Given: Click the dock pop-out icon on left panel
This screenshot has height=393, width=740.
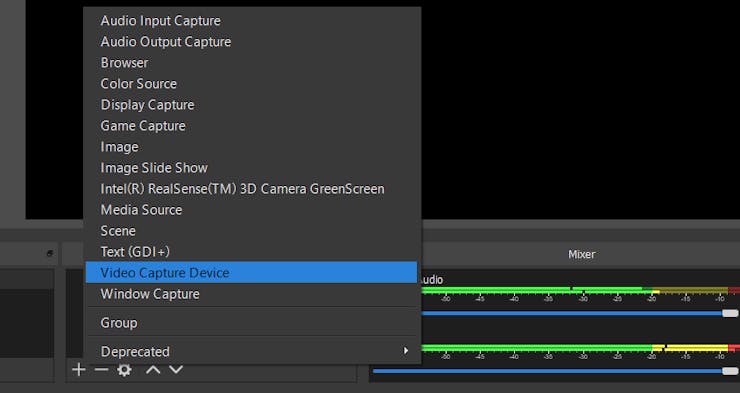Looking at the screenshot, I should (50, 253).
